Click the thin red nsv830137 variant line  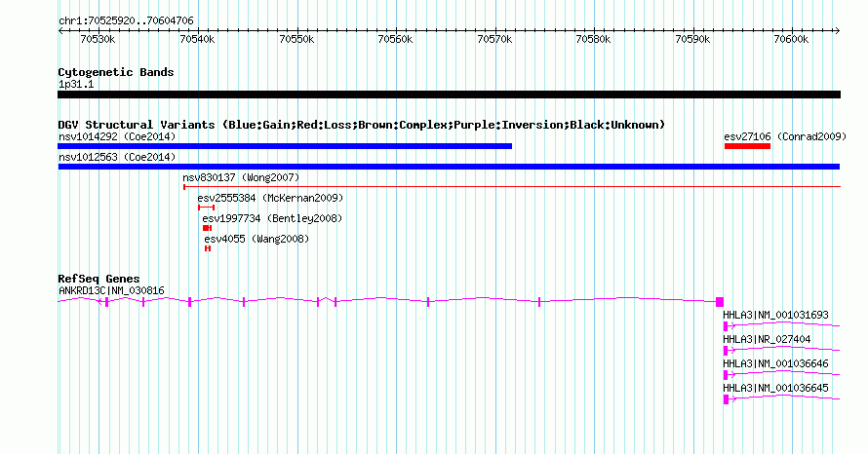512,187
